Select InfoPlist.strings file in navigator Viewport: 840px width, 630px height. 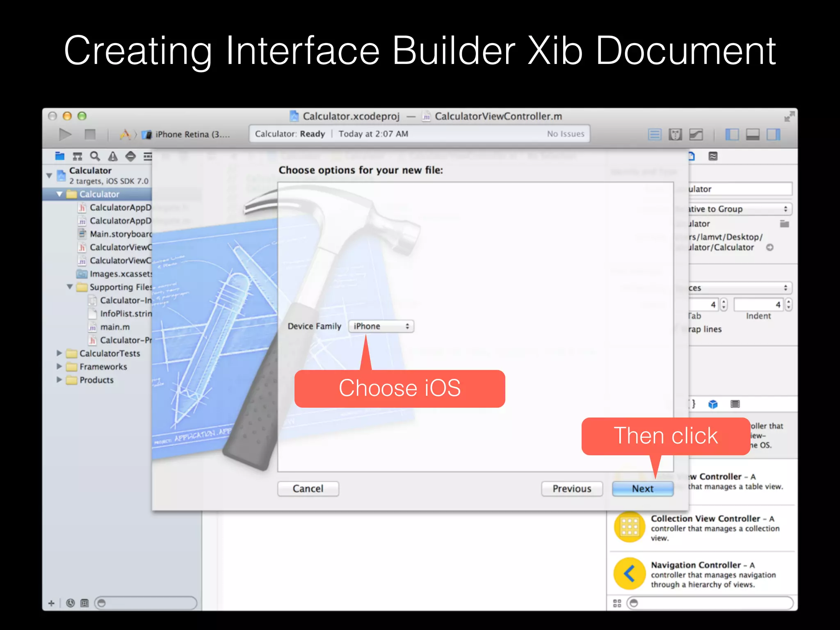coord(120,313)
